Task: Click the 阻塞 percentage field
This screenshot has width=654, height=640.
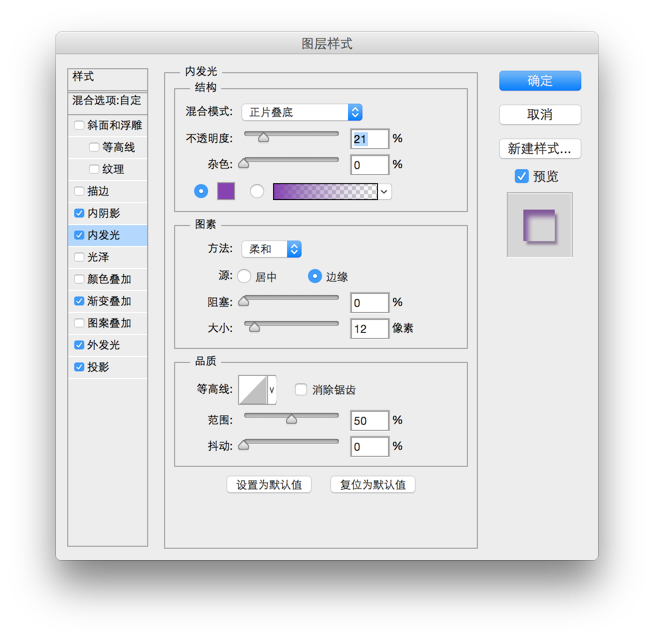Action: pyautogui.click(x=370, y=303)
